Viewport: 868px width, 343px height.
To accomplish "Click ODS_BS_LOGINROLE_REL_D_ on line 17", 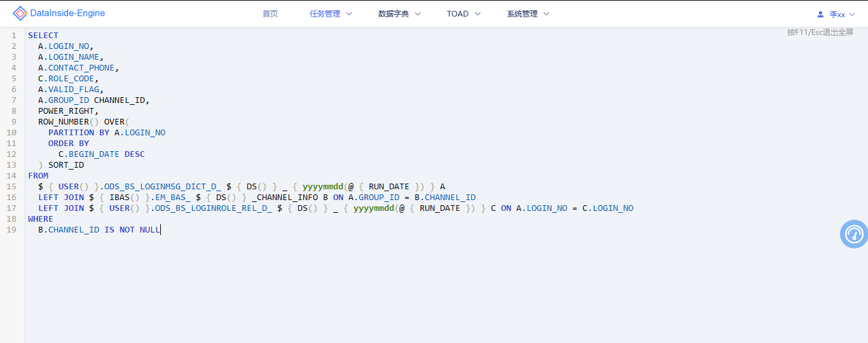I will pos(214,208).
